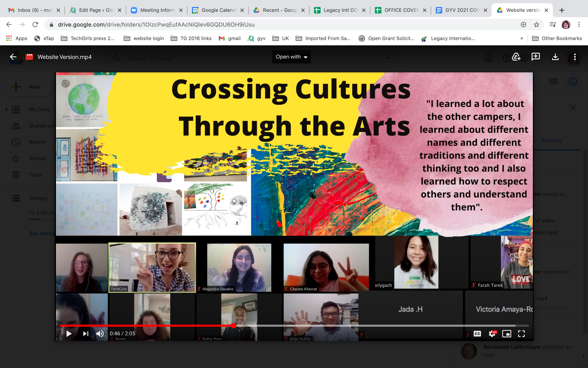Open UK bookmark folder
Viewport: 588px width, 368px height.
280,38
